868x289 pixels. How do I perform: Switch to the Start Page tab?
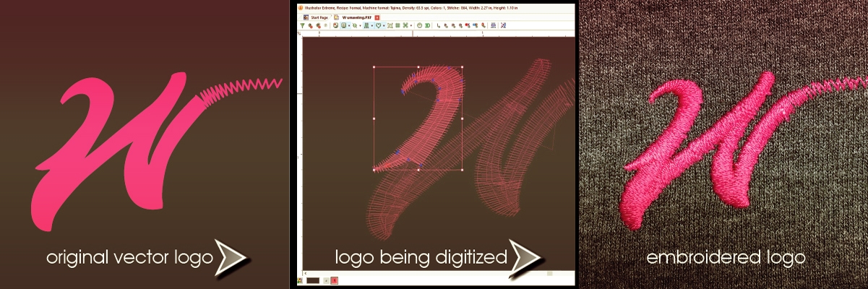(x=317, y=17)
